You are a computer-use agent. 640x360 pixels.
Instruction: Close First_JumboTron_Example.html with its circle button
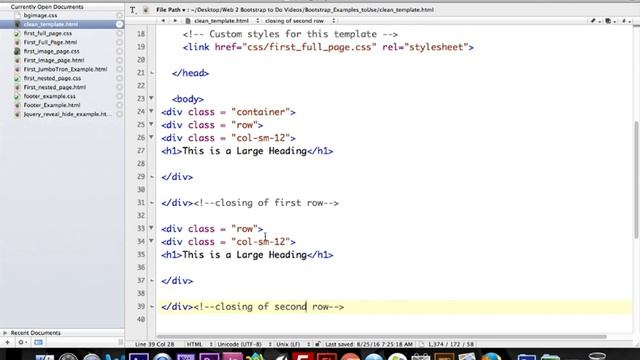click(x=119, y=69)
